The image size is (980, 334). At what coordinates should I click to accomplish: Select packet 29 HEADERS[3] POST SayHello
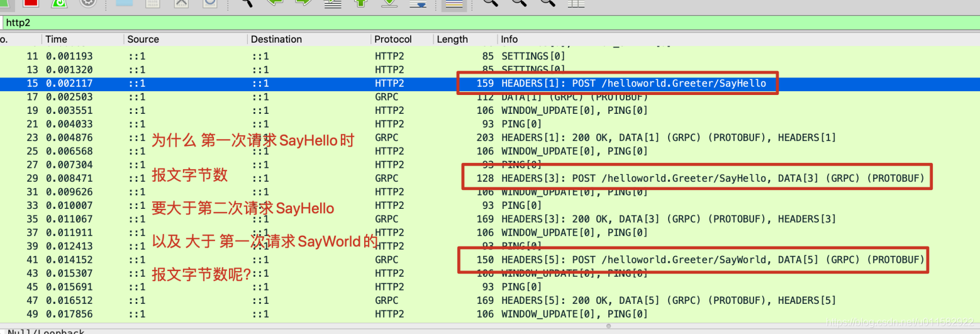pyautogui.click(x=490, y=179)
